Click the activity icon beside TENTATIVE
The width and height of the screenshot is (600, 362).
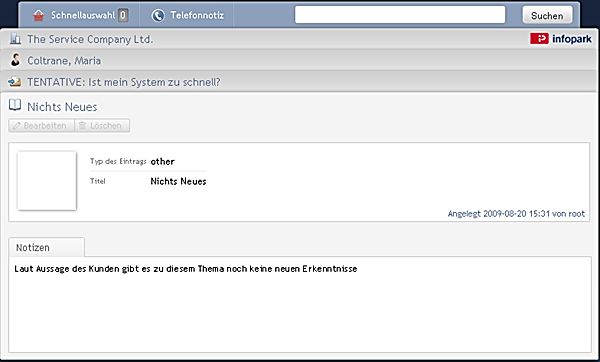coord(15,82)
